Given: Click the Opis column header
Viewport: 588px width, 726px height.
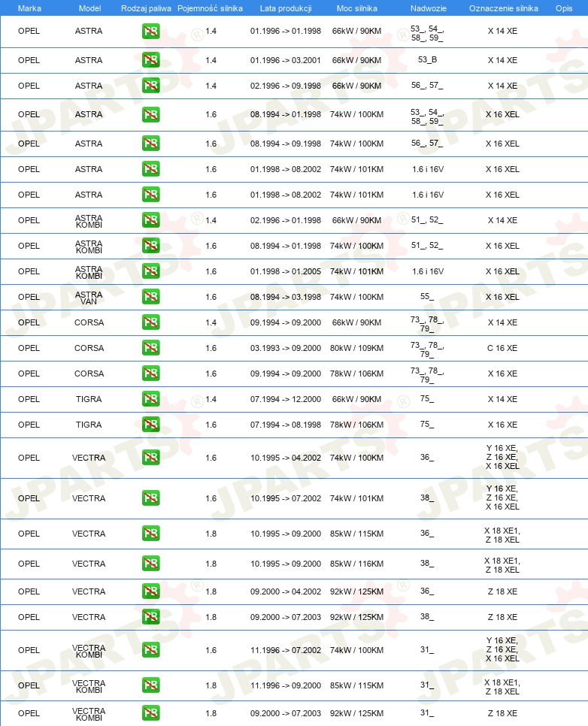Looking at the screenshot, I should pyautogui.click(x=564, y=8).
